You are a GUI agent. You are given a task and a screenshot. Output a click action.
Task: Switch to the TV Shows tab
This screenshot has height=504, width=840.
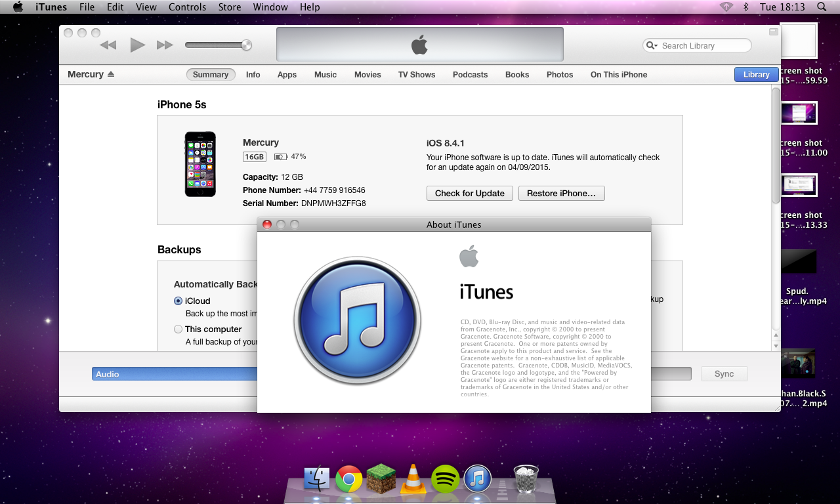coord(417,75)
